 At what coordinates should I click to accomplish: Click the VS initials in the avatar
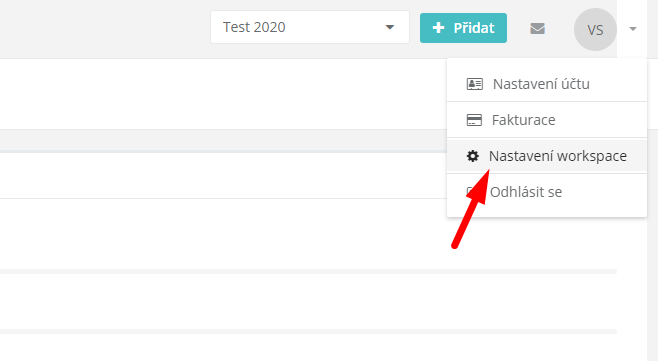point(595,30)
